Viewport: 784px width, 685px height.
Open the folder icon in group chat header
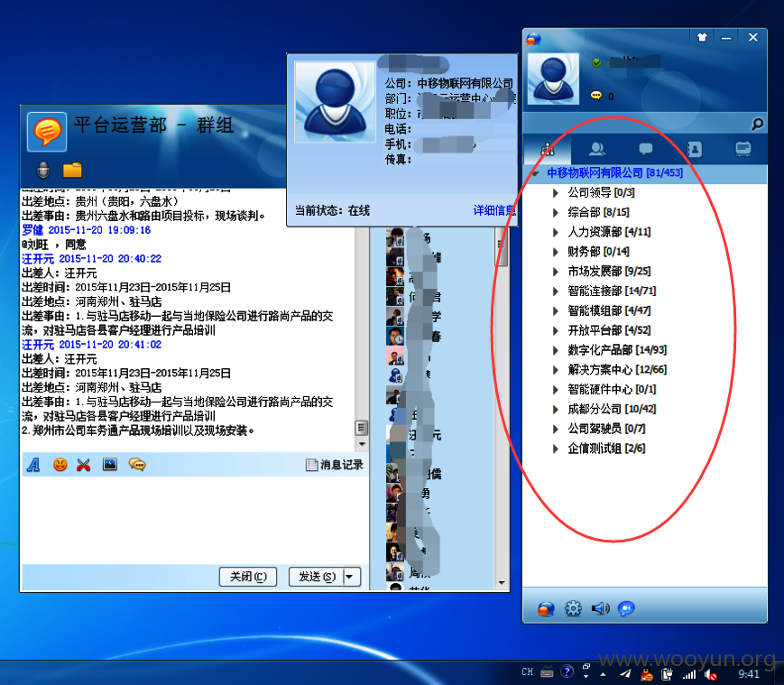(x=72, y=170)
